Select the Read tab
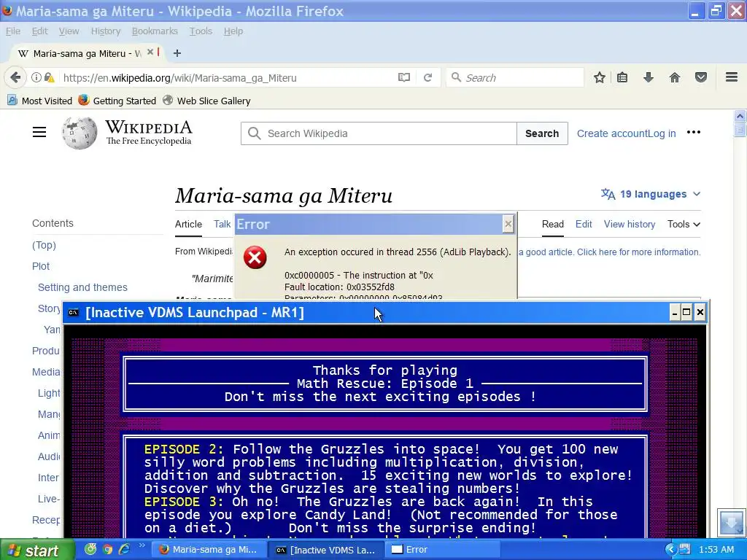747x560 pixels. point(553,225)
